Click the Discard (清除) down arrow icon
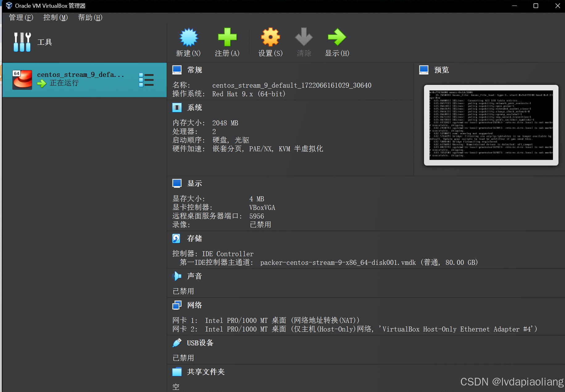The height and width of the screenshot is (392, 565). pyautogui.click(x=304, y=37)
